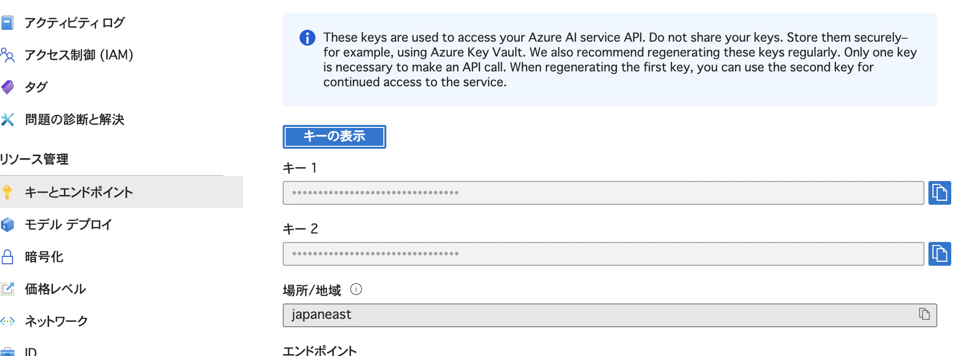Copy キー 1 using its copy button

point(939,193)
